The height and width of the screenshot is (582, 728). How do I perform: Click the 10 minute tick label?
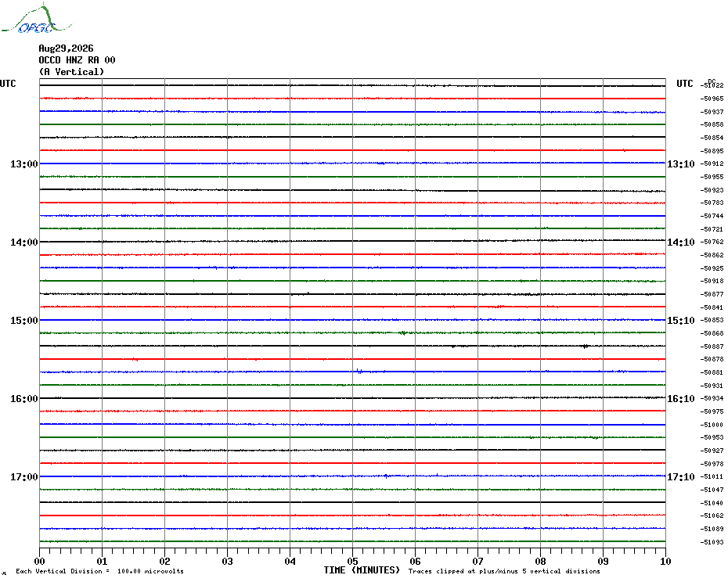[665, 561]
